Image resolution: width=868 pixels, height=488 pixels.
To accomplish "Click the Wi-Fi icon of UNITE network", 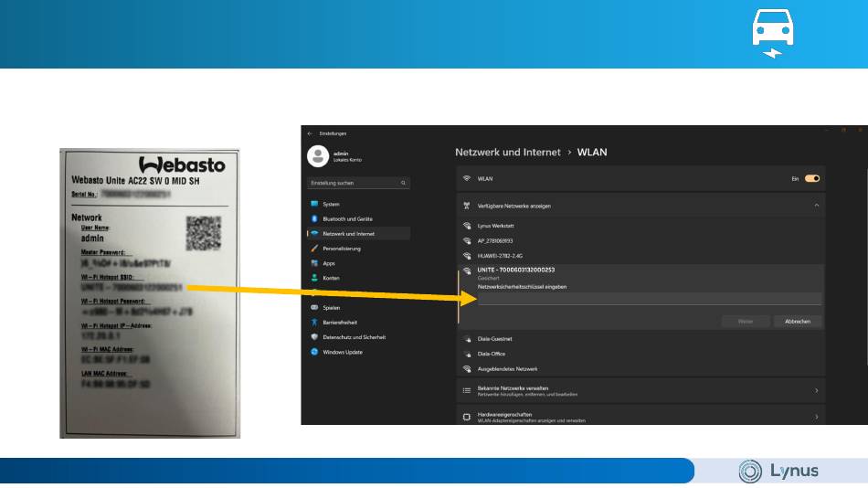I will click(467, 271).
